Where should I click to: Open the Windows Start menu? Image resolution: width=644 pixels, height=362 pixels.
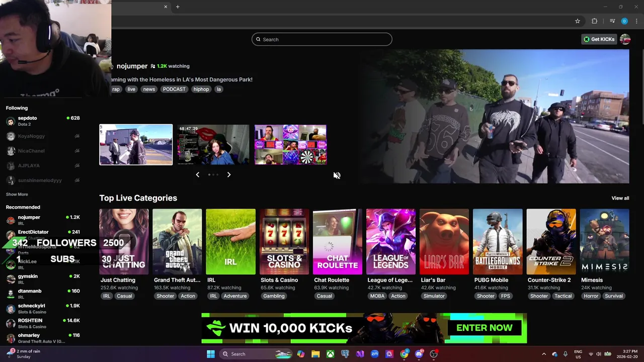(x=211, y=354)
